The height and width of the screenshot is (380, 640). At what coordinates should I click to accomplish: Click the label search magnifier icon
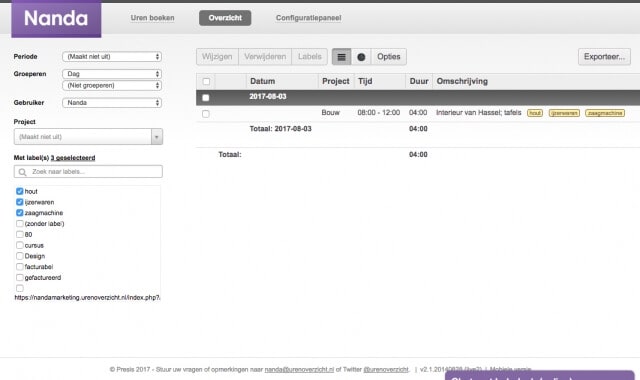[x=22, y=172]
